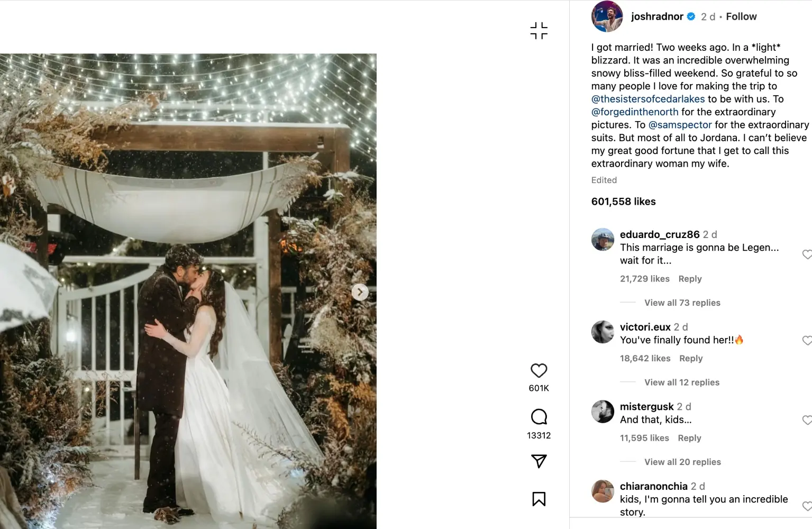
Task: Click the verified badge beside joshradnor
Action: [x=691, y=16]
